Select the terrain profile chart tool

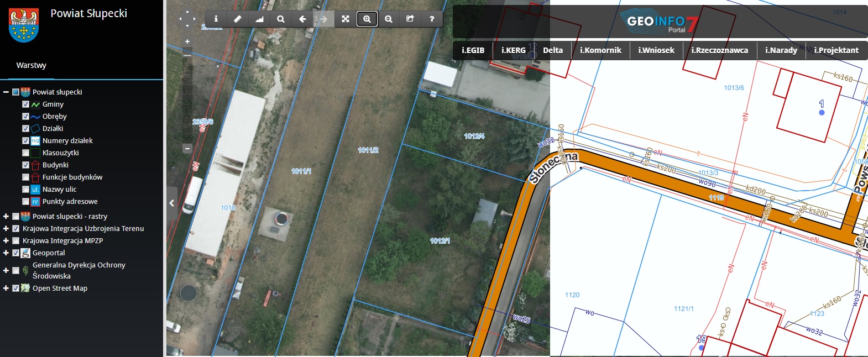click(x=259, y=19)
